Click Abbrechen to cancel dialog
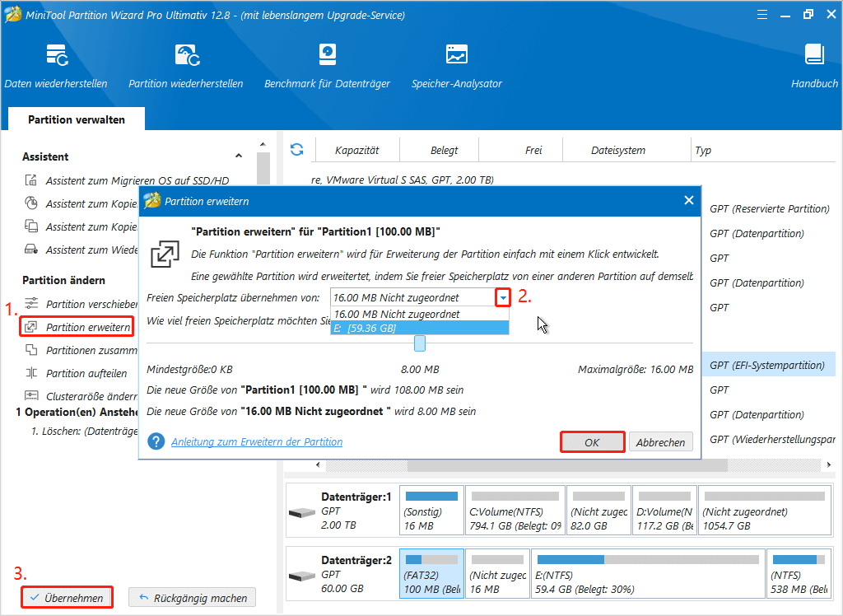 (x=660, y=442)
